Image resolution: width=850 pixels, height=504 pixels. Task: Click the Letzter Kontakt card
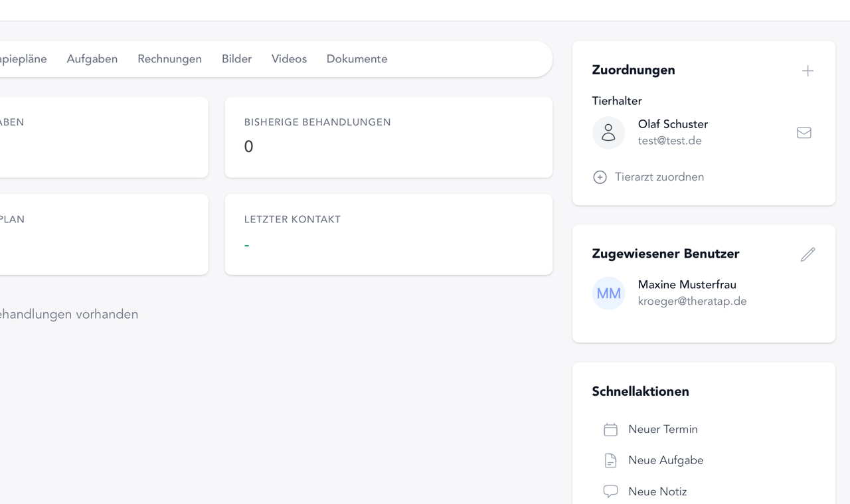(x=388, y=234)
